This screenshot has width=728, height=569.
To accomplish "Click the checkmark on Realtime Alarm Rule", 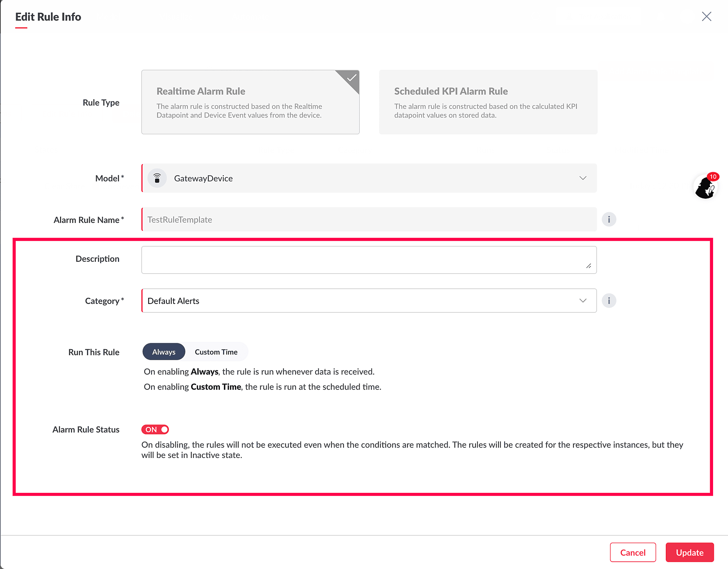I will click(x=351, y=78).
